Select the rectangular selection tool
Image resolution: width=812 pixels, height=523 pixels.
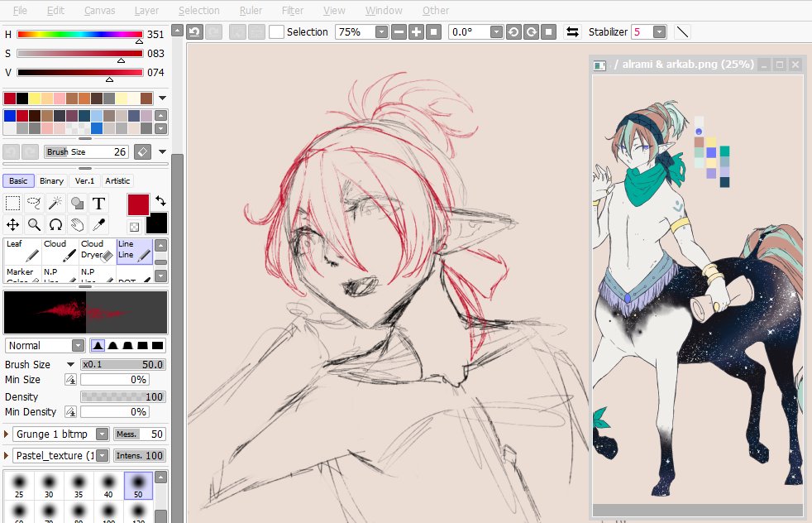12,203
